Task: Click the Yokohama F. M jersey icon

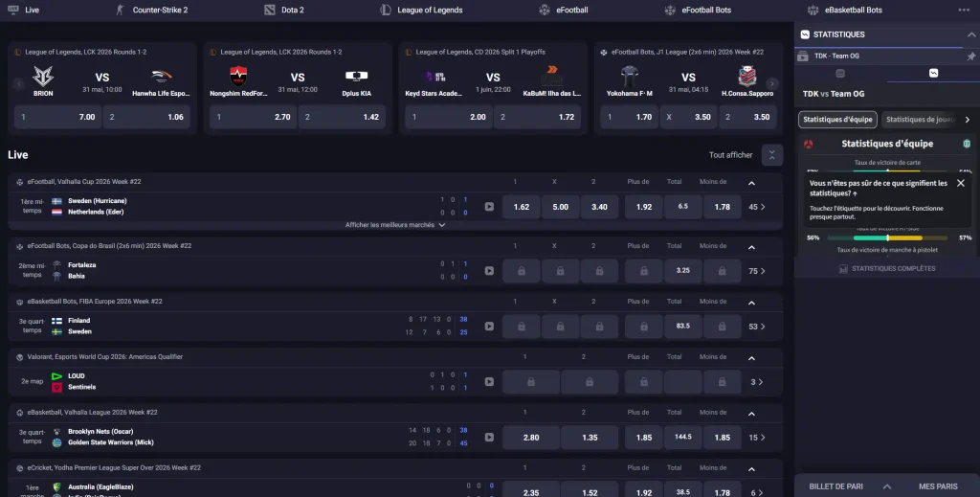Action: 630,77
